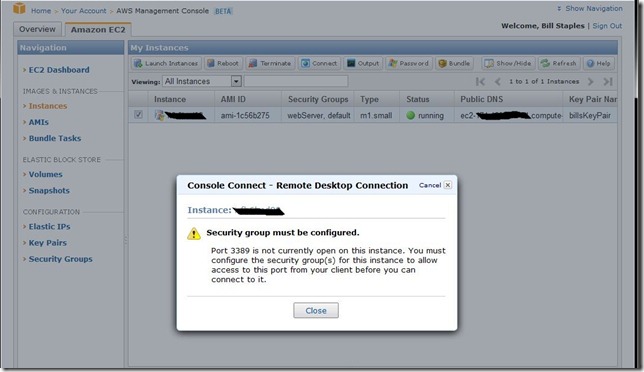This screenshot has width=644, height=372.
Task: Select Instances in the navigation panel
Action: click(x=48, y=106)
